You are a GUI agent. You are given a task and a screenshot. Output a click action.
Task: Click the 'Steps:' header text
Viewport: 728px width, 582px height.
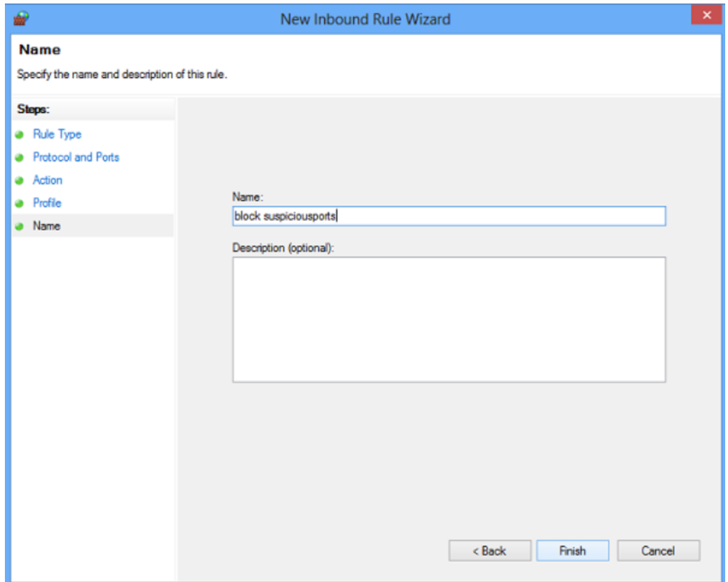pos(33,109)
